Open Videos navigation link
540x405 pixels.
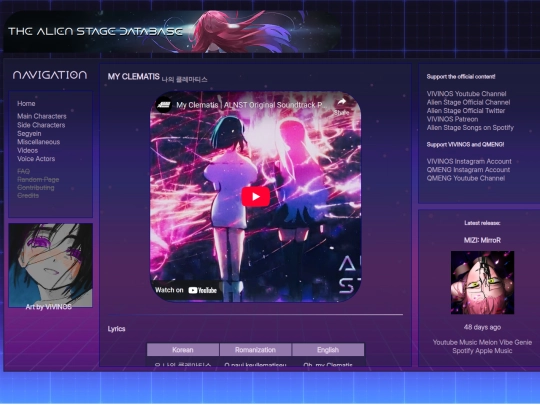coord(28,150)
